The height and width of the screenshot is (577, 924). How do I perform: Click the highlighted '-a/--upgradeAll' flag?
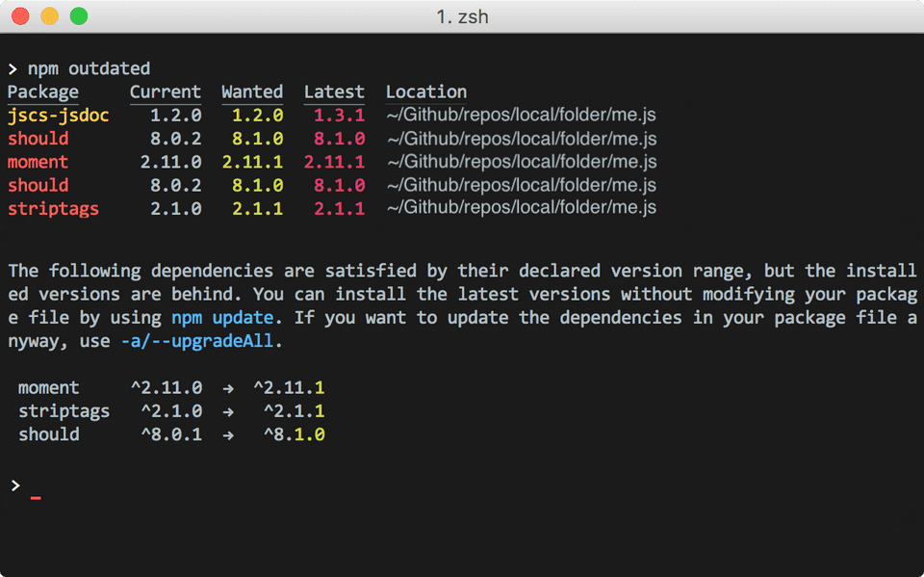coord(197,341)
